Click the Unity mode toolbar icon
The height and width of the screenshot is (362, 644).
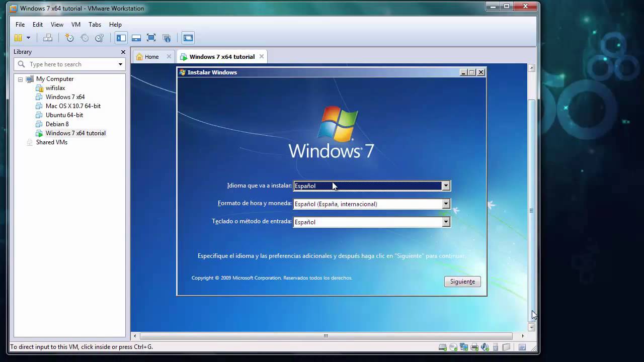click(167, 38)
